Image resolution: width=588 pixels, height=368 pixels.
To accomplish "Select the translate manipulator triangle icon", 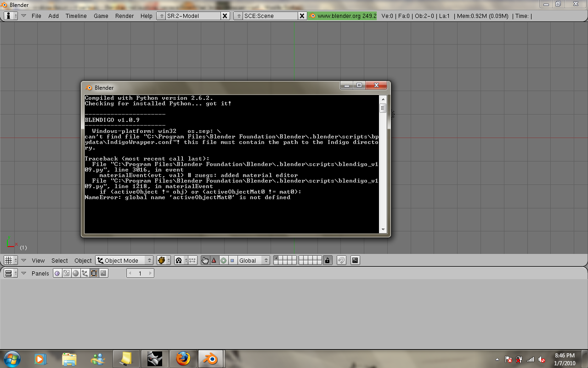I will [x=214, y=260].
